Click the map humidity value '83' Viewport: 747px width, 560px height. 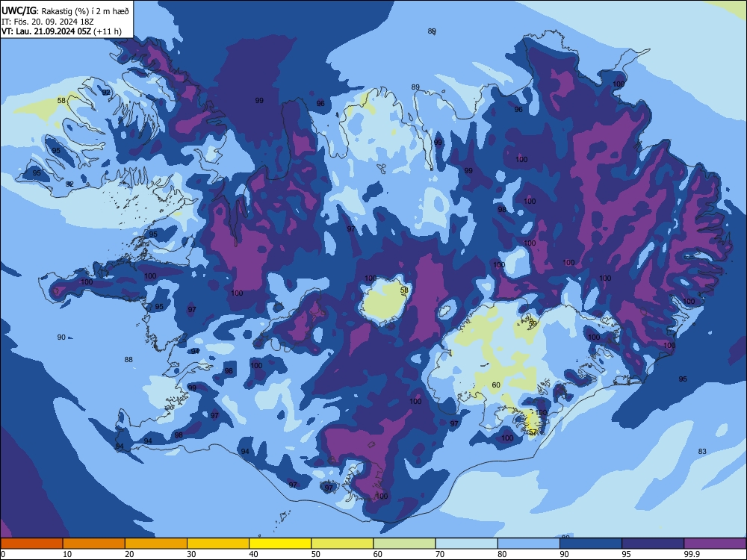coord(702,452)
